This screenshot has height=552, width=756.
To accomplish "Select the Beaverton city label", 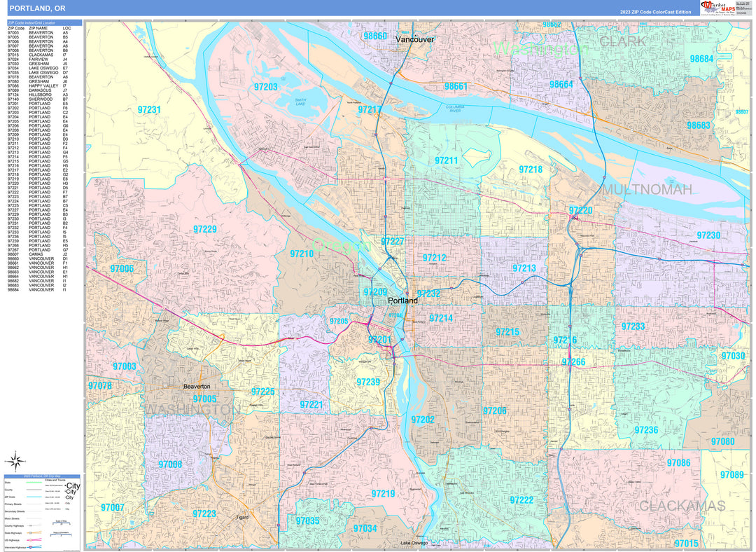I will 196,386.
